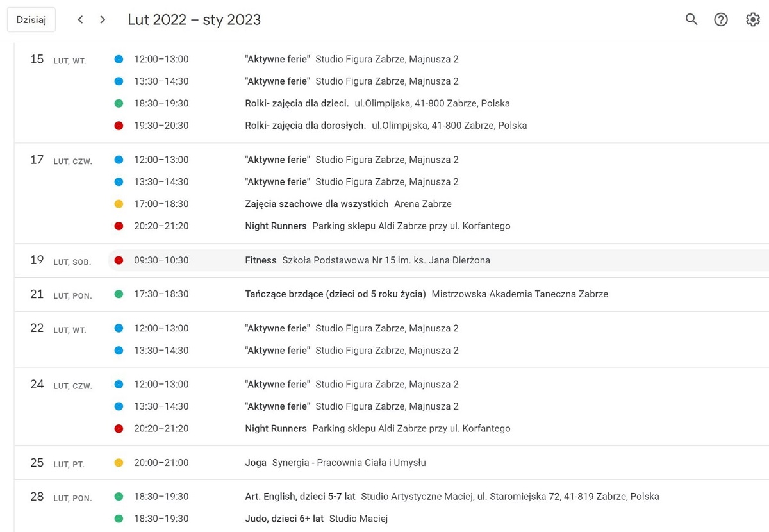The image size is (769, 532).
Task: Select the 15 Feb date number
Action: [37, 59]
